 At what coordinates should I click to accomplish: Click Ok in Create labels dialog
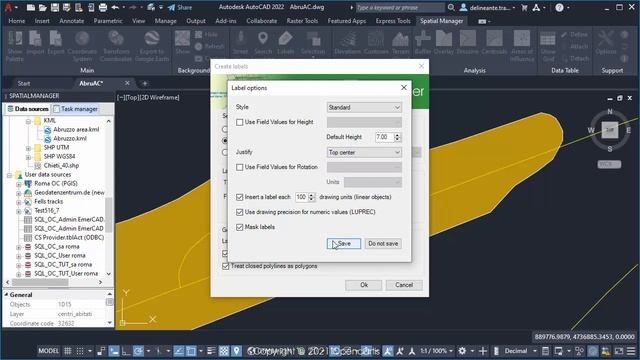(x=364, y=285)
